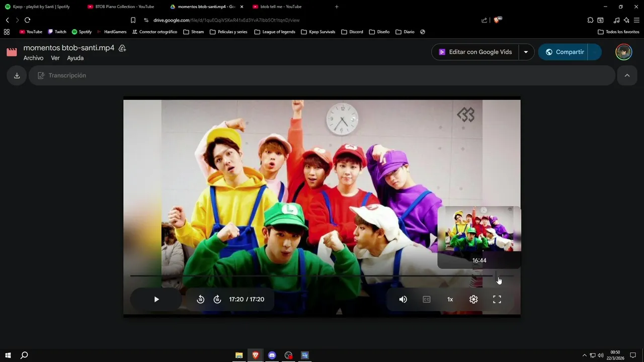This screenshot has height=362, width=644.
Task: Open Discord from the taskbar
Action: (x=272, y=355)
